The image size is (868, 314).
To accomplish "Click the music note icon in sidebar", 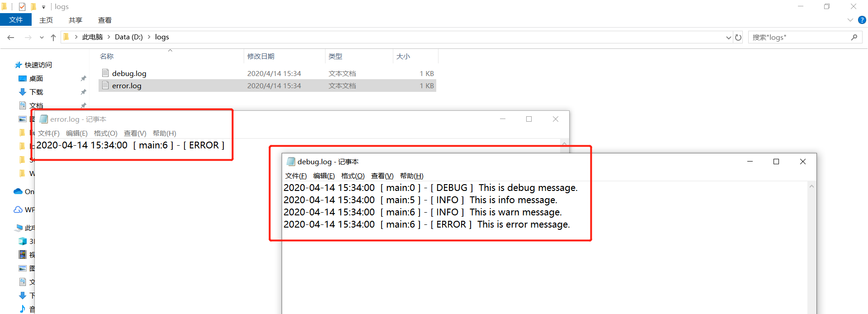I will tap(23, 309).
